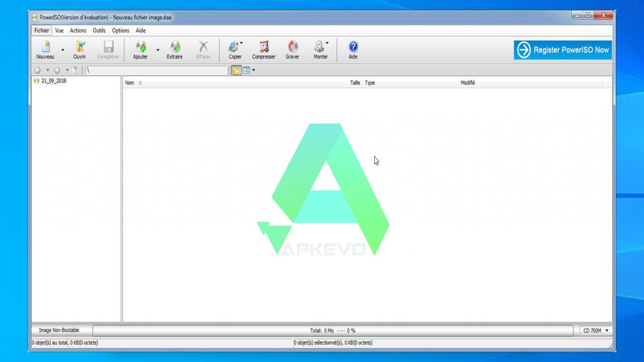Click the Enregistrer save icon

(x=108, y=47)
